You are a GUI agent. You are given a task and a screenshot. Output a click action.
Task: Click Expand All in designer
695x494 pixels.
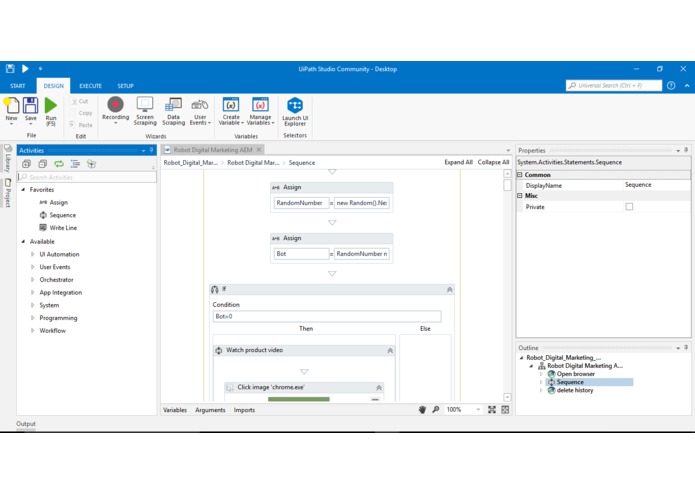pyautogui.click(x=458, y=162)
